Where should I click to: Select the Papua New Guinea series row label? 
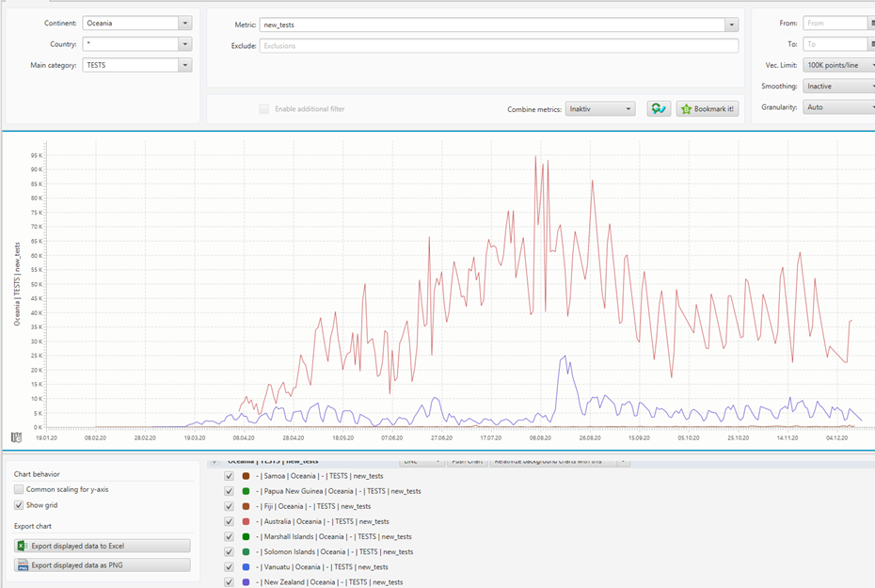pyautogui.click(x=342, y=491)
